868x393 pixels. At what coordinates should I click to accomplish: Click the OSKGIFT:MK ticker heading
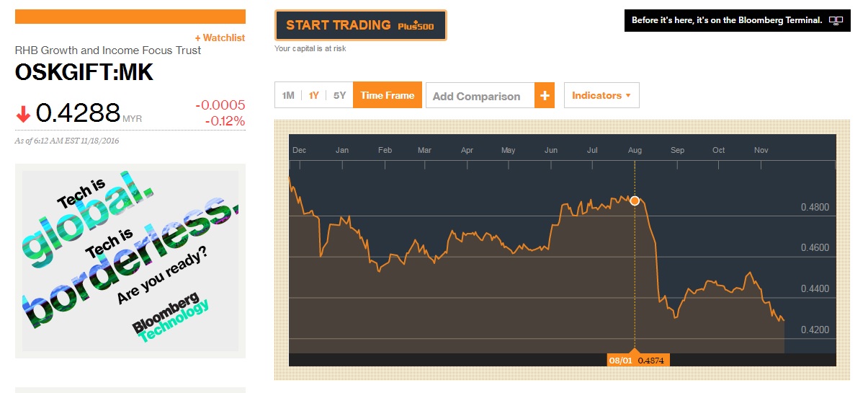pyautogui.click(x=84, y=73)
